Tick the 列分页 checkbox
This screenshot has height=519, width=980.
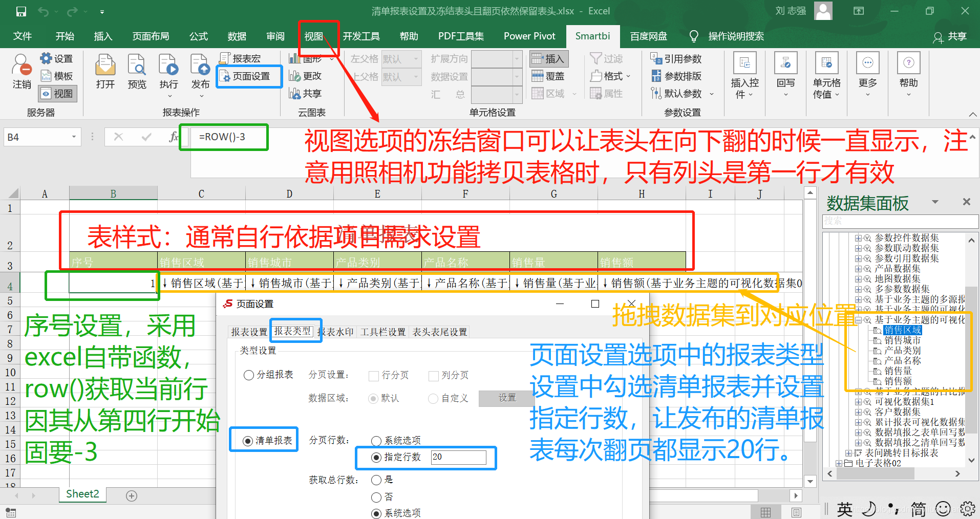(434, 376)
